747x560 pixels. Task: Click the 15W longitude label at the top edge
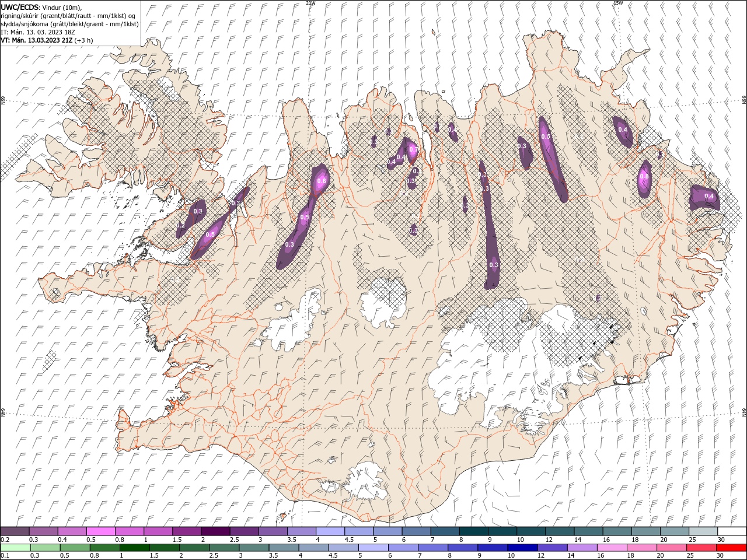pos(618,3)
